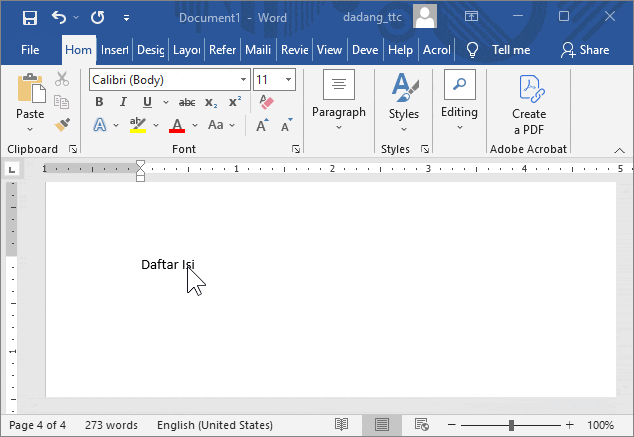Screen dimensions: 634x437
Task: Switch to Read Mode view in status bar
Action: [342, 425]
